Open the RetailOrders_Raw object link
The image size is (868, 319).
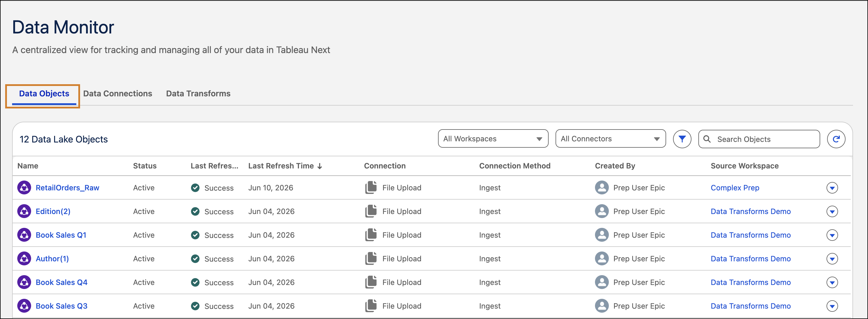tap(67, 188)
